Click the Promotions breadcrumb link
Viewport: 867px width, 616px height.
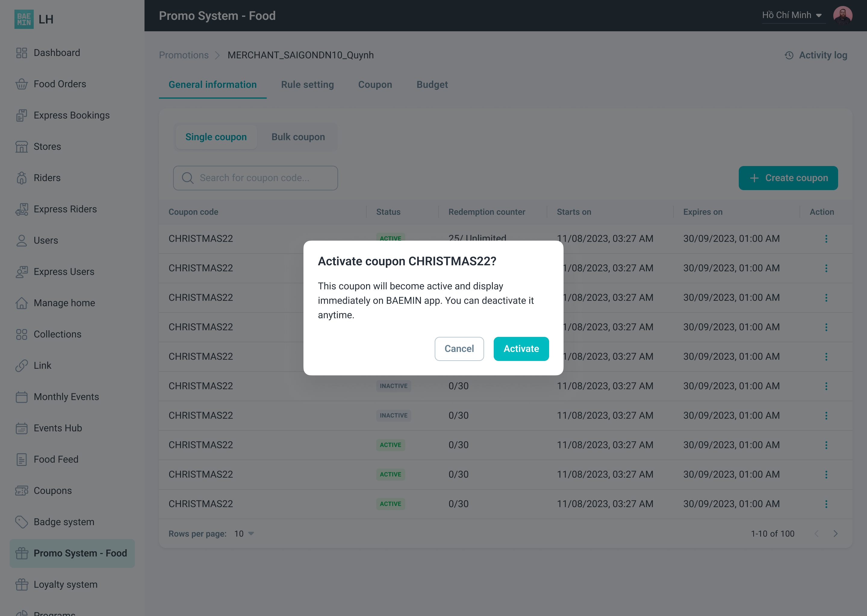point(184,55)
